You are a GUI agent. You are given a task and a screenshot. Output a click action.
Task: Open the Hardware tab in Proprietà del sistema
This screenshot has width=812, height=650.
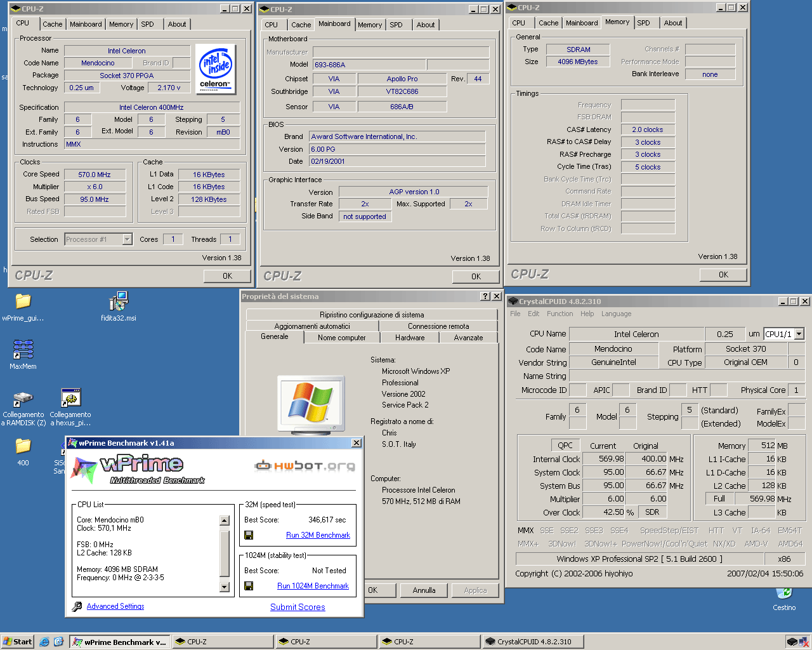pyautogui.click(x=410, y=338)
